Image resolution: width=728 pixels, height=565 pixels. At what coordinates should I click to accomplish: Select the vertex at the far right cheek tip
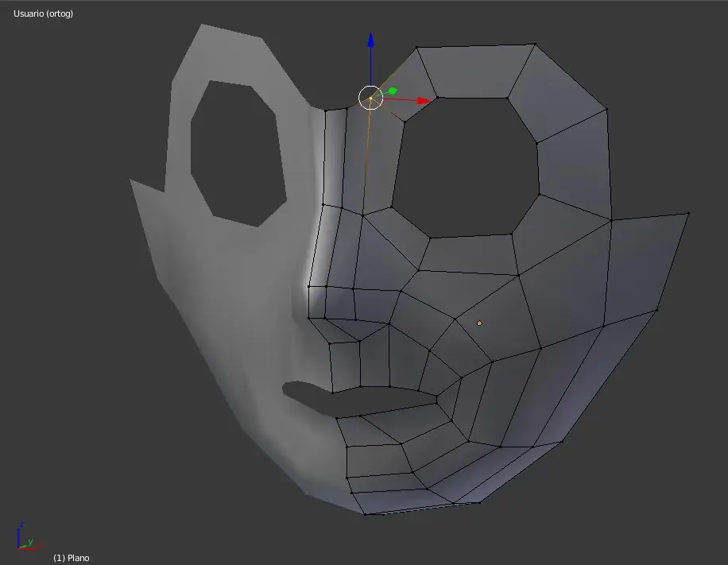687,213
